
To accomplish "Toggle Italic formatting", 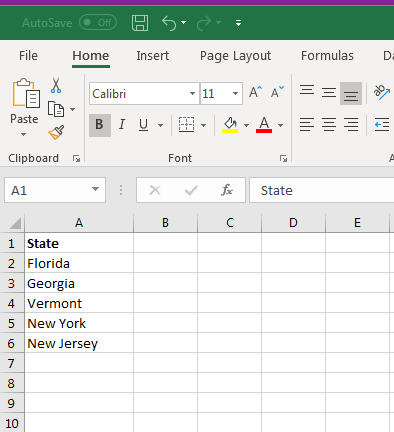I will point(122,125).
